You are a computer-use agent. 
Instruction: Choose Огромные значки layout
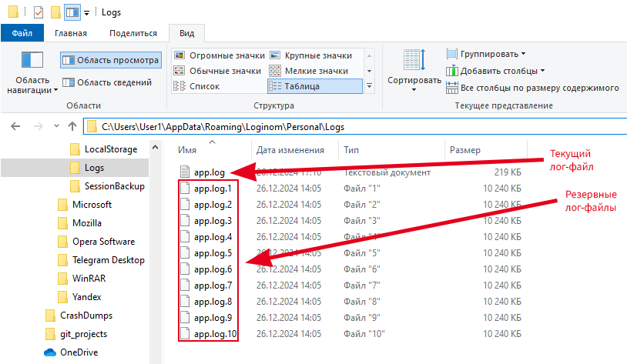[220, 55]
